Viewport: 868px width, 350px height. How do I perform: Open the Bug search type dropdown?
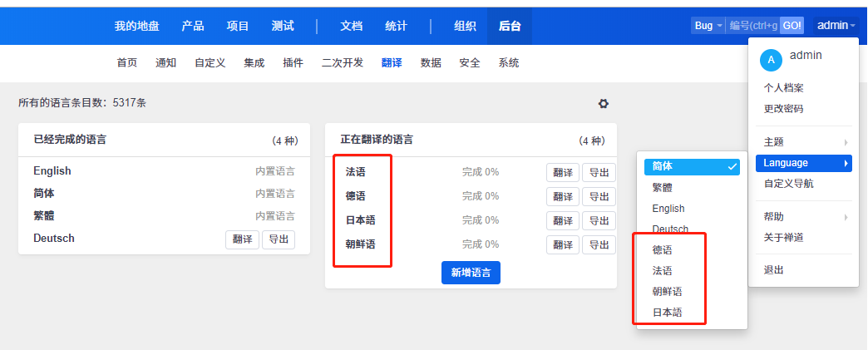point(708,26)
